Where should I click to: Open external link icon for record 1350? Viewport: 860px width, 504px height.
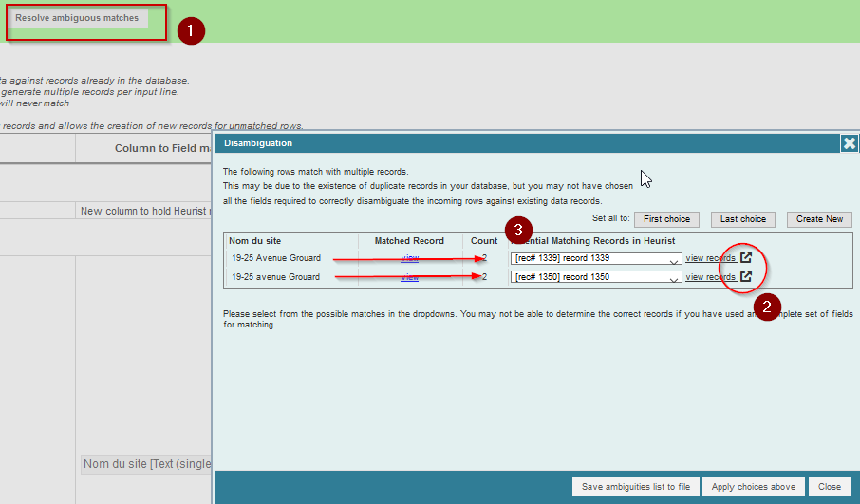(746, 276)
